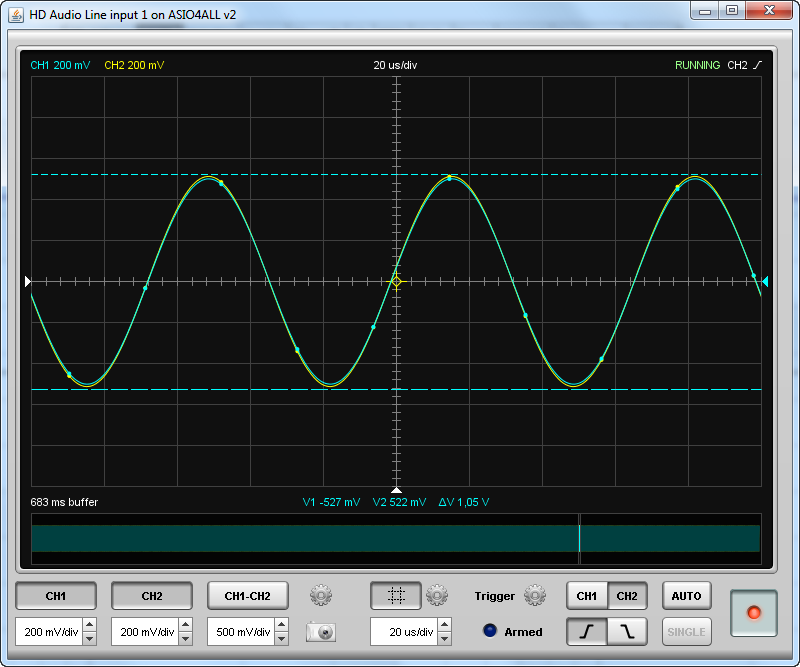Click the SINGLE trigger button

[x=686, y=632]
